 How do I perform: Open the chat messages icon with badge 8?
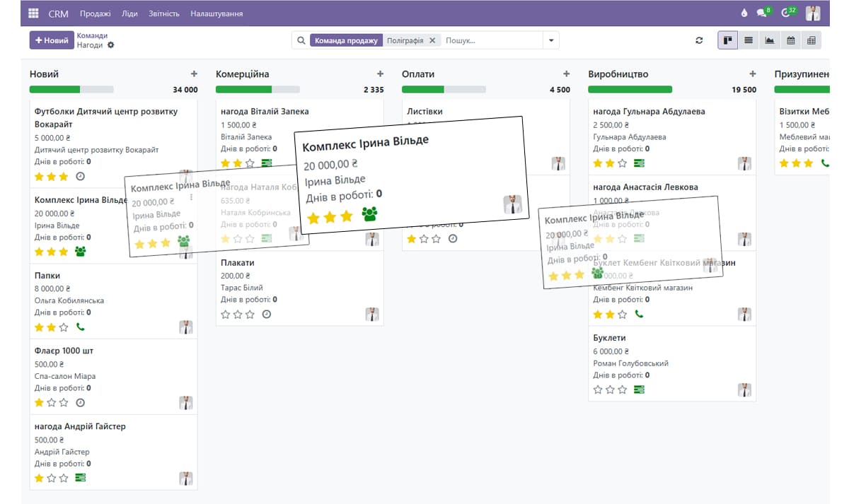click(x=762, y=13)
